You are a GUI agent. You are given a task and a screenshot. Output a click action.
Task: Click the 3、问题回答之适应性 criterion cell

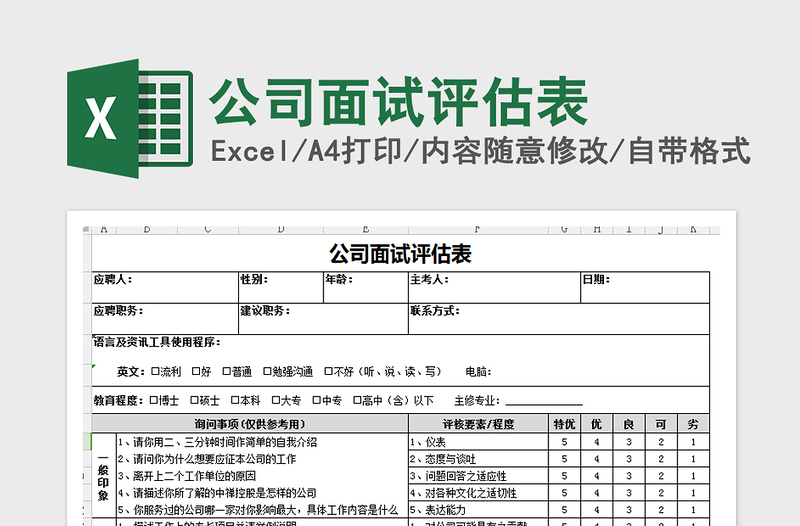(479, 476)
